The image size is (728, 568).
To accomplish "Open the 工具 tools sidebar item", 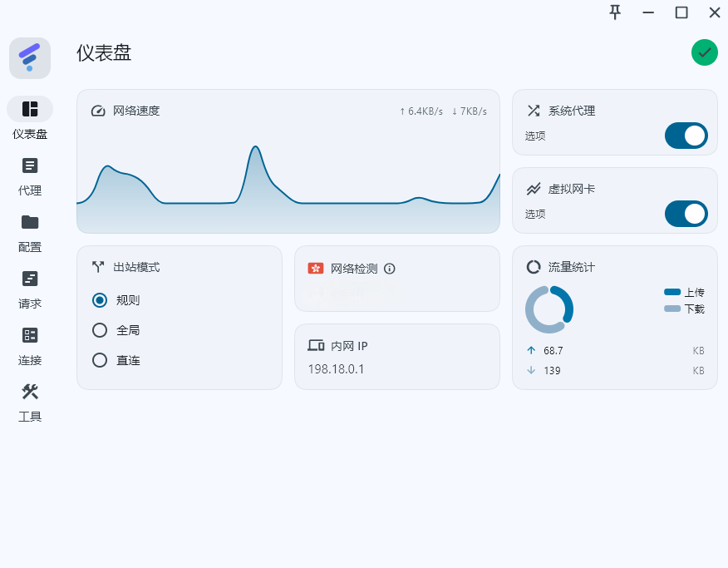I will 30,403.
